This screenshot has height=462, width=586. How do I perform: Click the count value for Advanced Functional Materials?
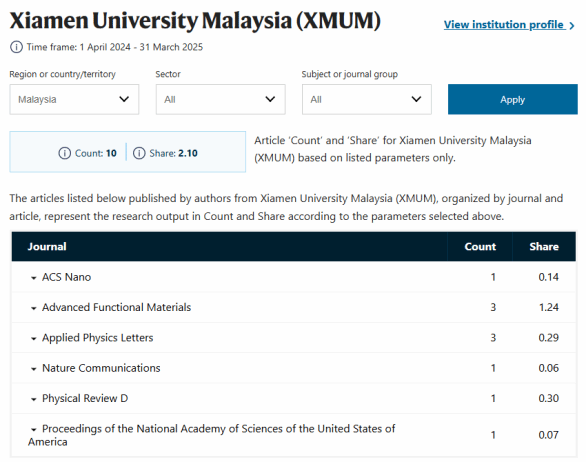tap(493, 307)
